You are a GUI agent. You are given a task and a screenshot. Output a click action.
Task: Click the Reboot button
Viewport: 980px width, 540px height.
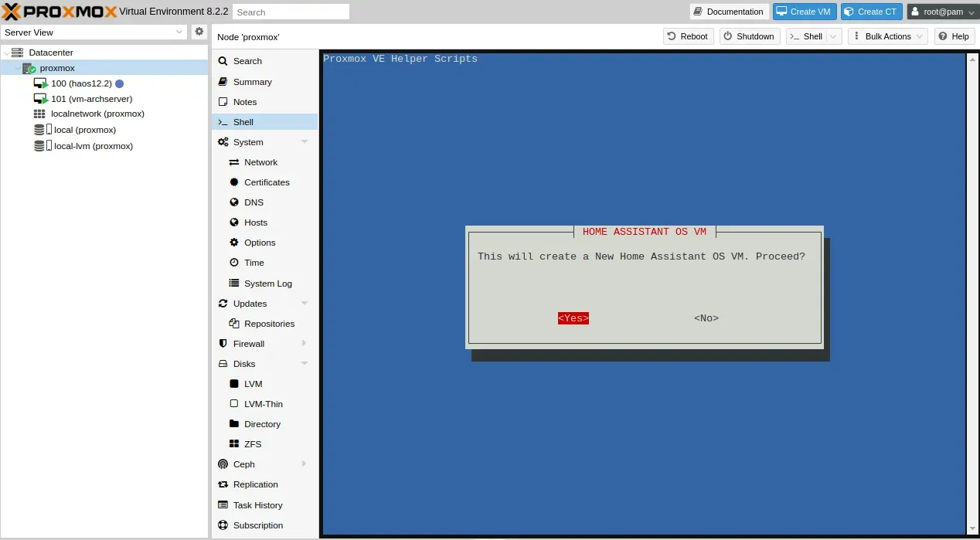click(688, 36)
